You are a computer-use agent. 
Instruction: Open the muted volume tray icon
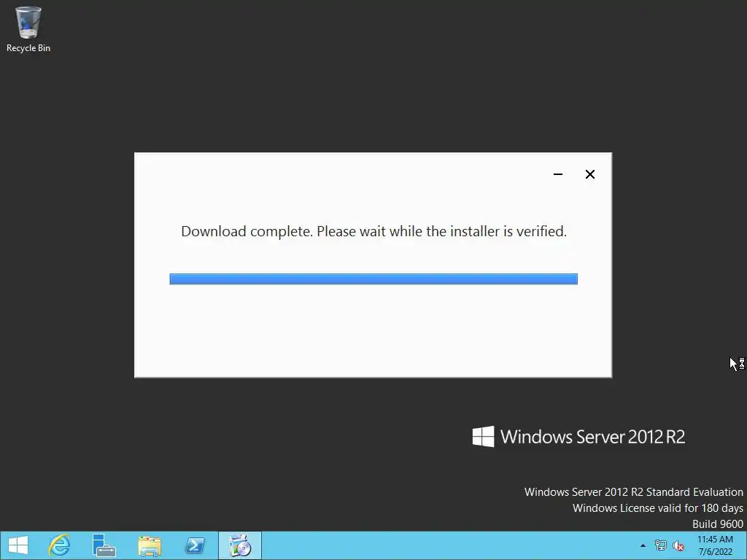(x=678, y=545)
